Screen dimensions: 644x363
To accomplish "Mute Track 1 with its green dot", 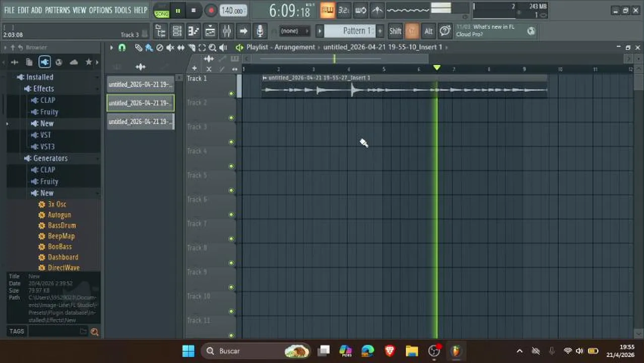I will 231,93.
